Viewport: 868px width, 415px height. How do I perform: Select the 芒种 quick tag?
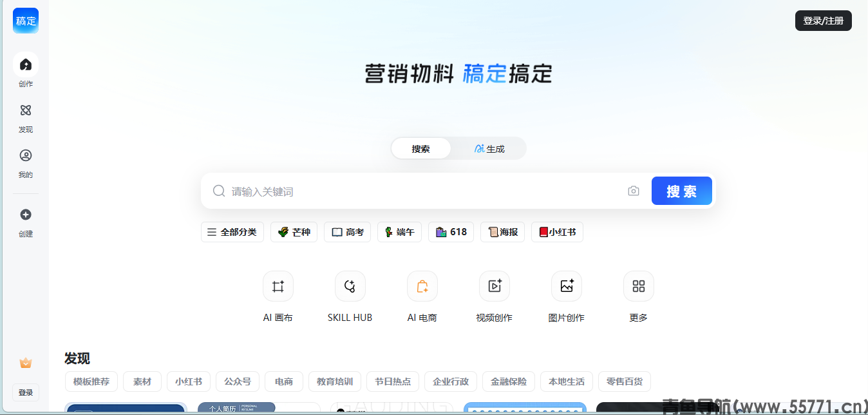[x=294, y=232]
